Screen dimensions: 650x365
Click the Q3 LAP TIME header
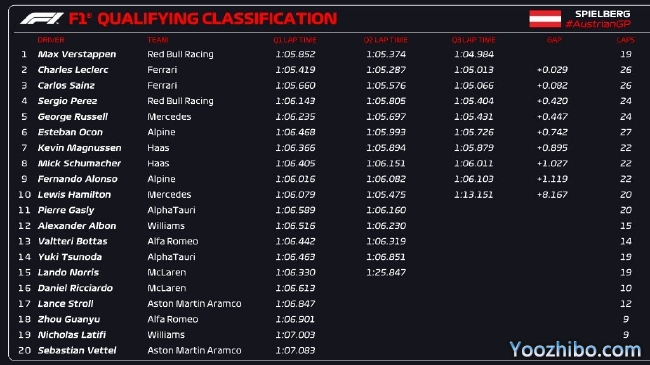pyautogui.click(x=473, y=40)
